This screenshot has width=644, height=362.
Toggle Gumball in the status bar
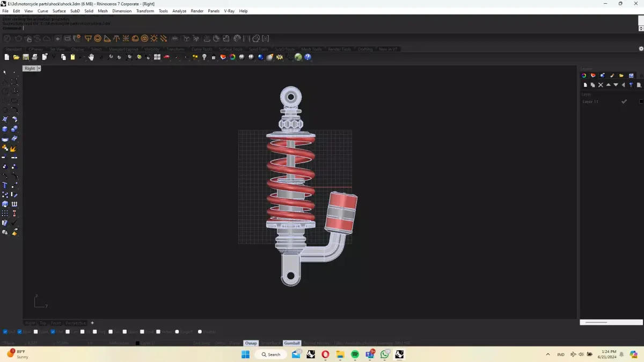(x=292, y=343)
